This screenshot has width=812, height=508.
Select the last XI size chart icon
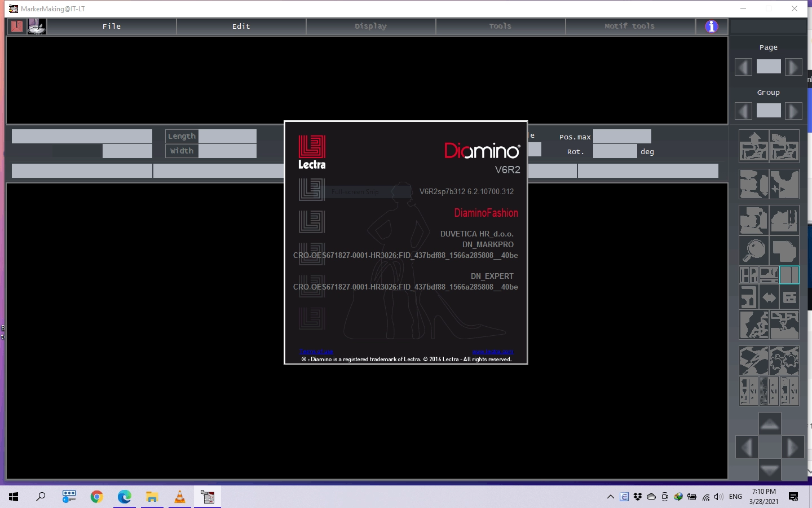pos(789,391)
